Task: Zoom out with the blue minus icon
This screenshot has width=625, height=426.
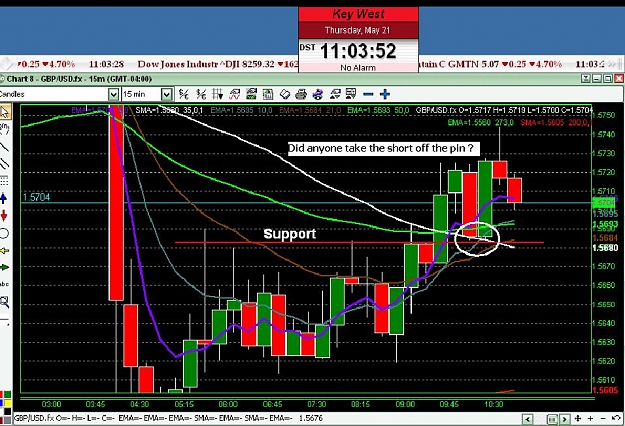Action: pyautogui.click(x=368, y=94)
